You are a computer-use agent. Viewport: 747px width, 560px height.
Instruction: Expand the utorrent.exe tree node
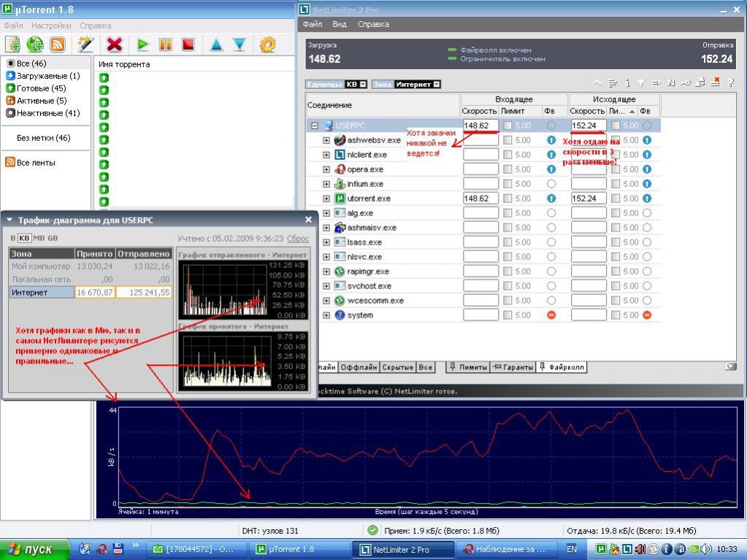pos(327,199)
